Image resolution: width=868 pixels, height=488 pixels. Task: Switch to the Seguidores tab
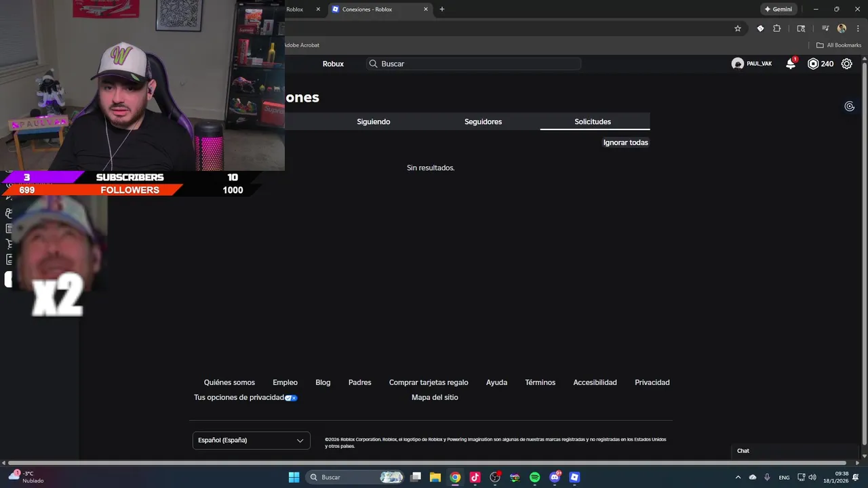coord(484,121)
